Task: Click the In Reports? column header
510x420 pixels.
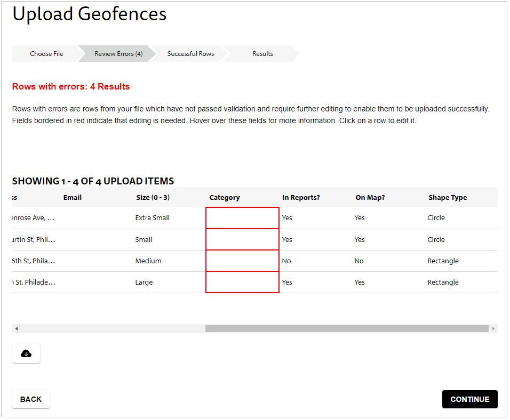Action: [301, 197]
